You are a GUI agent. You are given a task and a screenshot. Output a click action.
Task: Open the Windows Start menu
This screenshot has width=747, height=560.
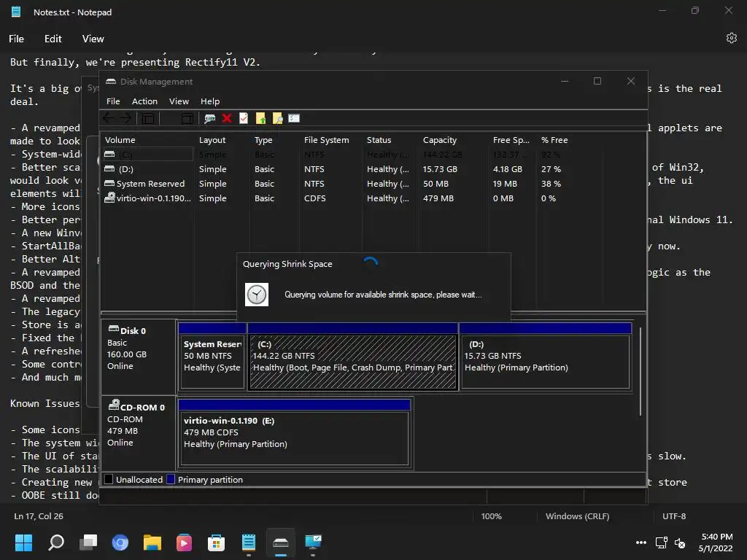pos(24,542)
